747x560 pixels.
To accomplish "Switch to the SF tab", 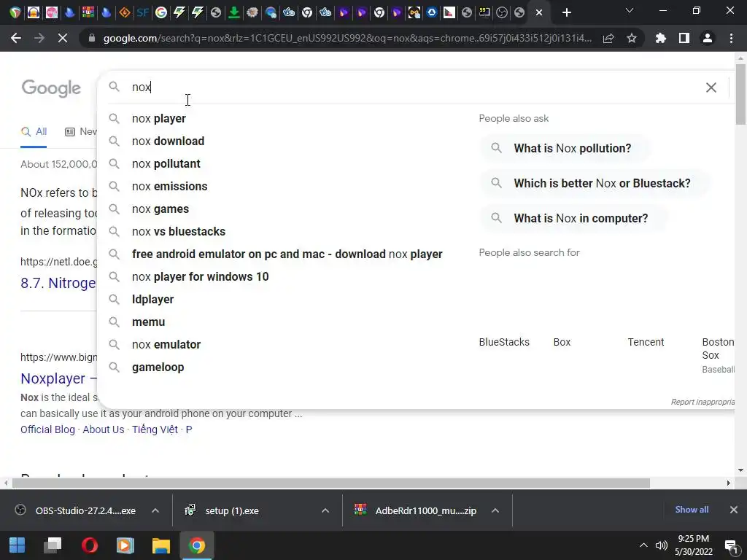I will pos(142,12).
